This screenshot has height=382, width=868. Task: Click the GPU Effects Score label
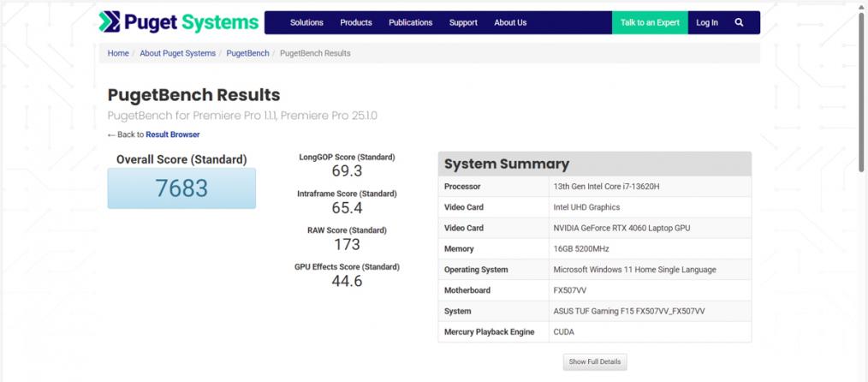tap(347, 267)
